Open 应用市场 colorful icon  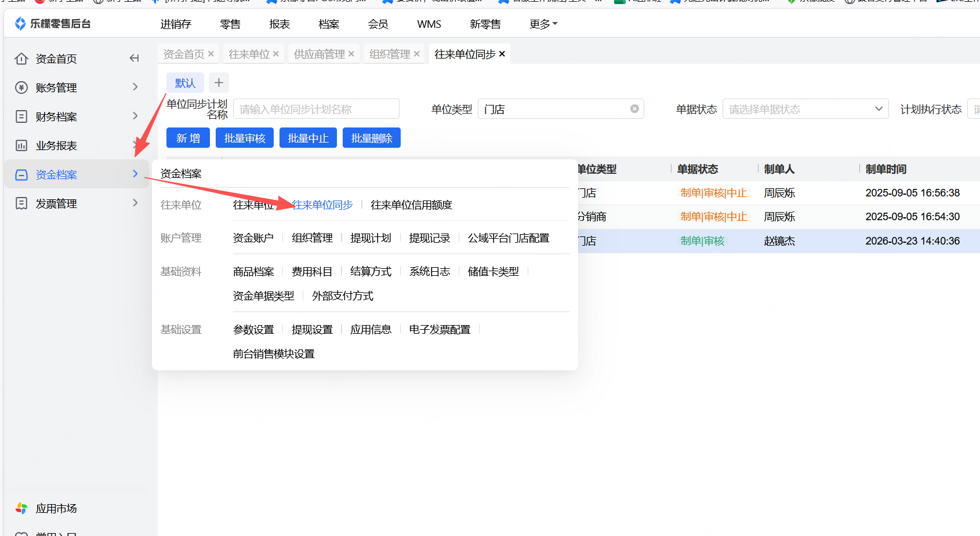coord(21,508)
